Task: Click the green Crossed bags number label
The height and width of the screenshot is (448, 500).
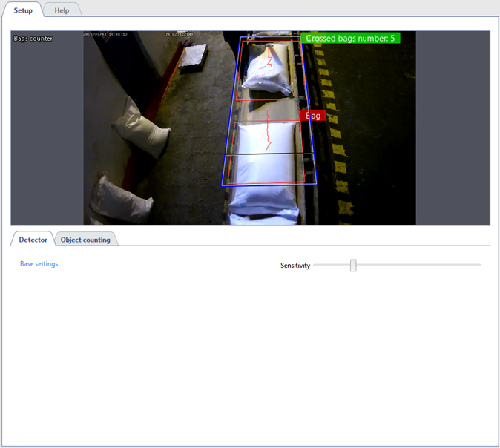Action: pyautogui.click(x=350, y=38)
